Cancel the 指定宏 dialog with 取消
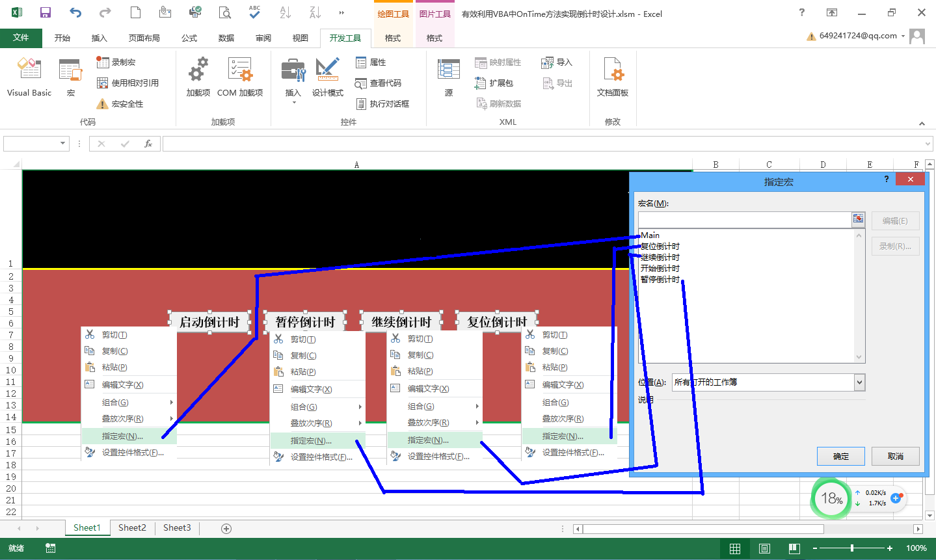 (896, 456)
